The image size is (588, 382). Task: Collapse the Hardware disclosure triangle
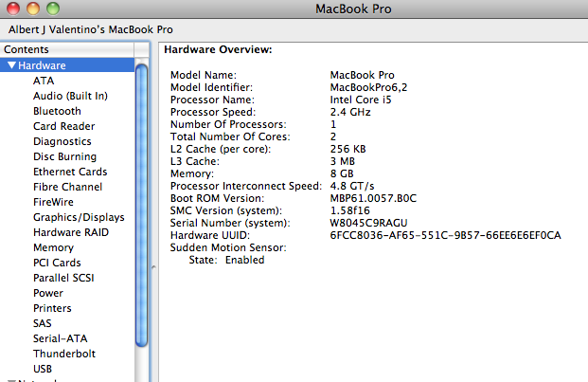pos(12,65)
